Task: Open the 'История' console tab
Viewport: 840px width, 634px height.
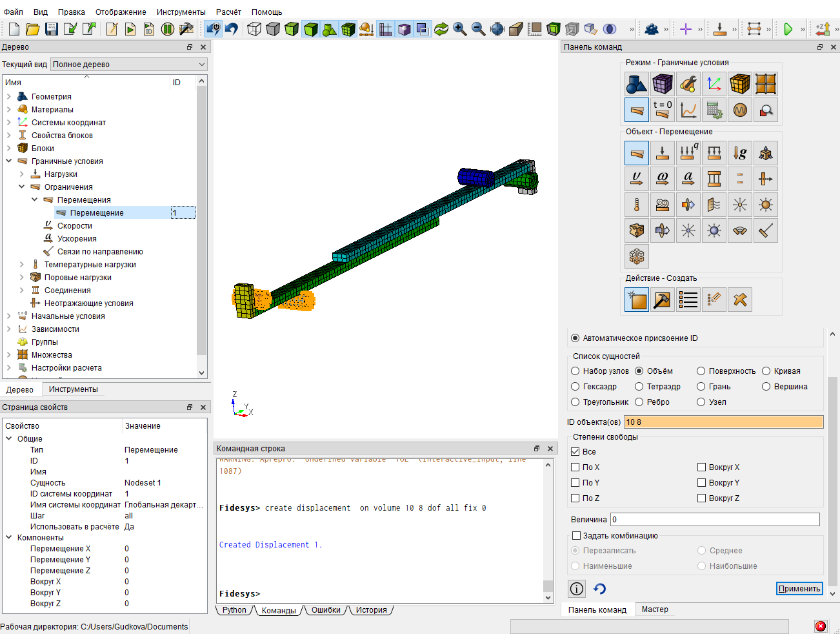Action: tap(372, 610)
